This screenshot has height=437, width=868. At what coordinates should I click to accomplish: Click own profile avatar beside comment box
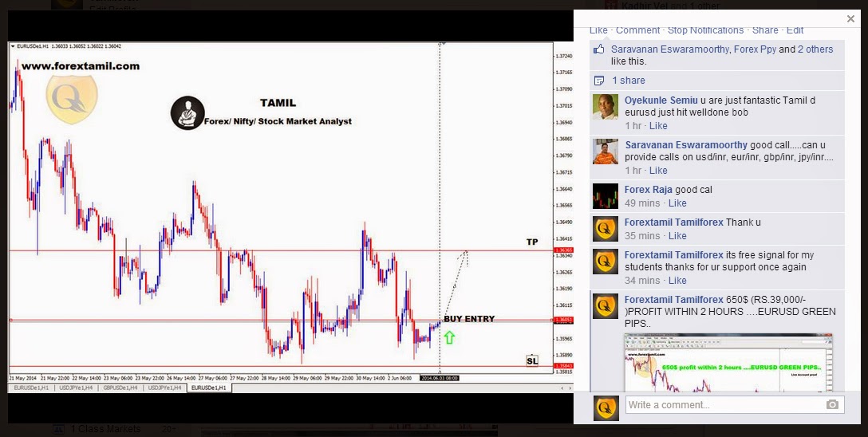606,408
